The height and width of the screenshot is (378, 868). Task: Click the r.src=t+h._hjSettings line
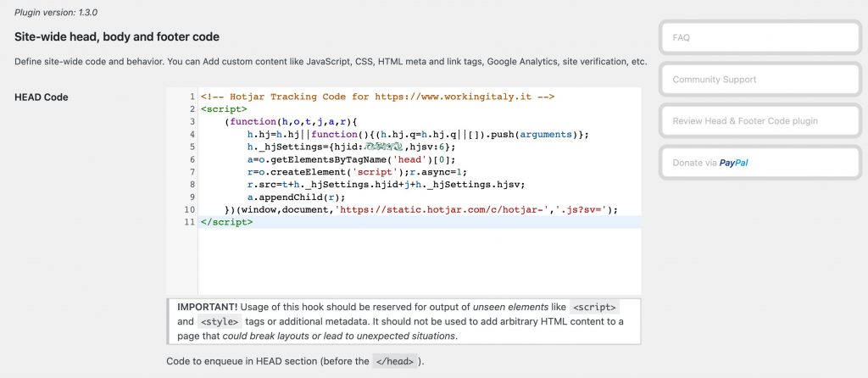coord(386,185)
